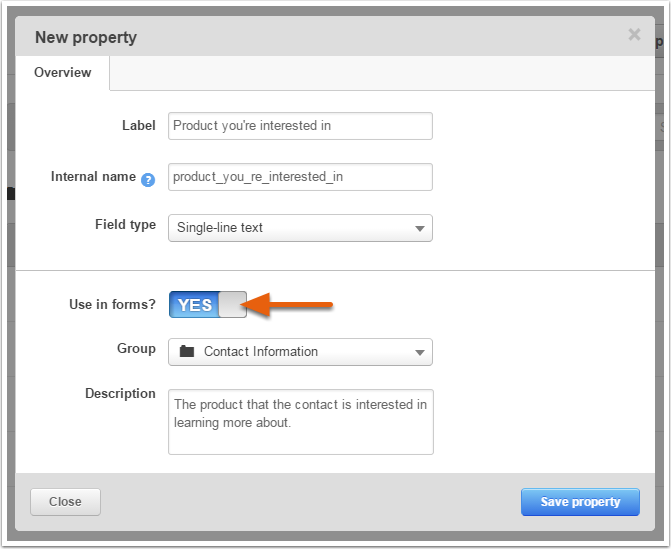
Task: Click the Use in forms? label
Action: (112, 304)
